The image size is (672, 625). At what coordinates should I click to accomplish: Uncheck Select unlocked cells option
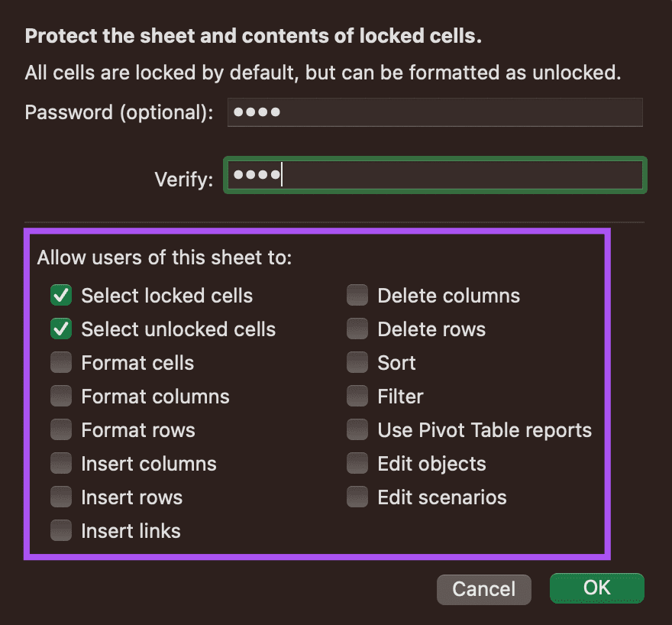(61, 329)
